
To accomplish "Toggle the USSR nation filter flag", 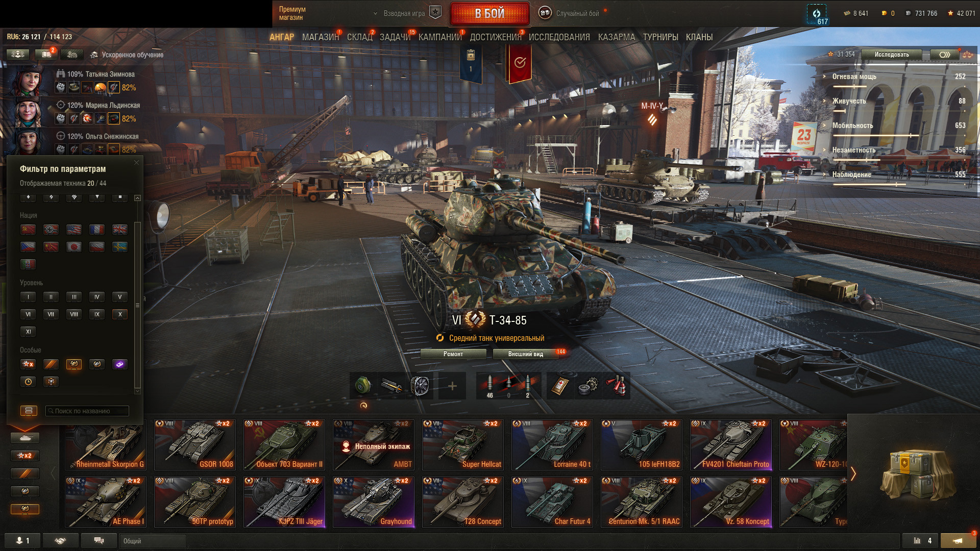I will point(28,230).
